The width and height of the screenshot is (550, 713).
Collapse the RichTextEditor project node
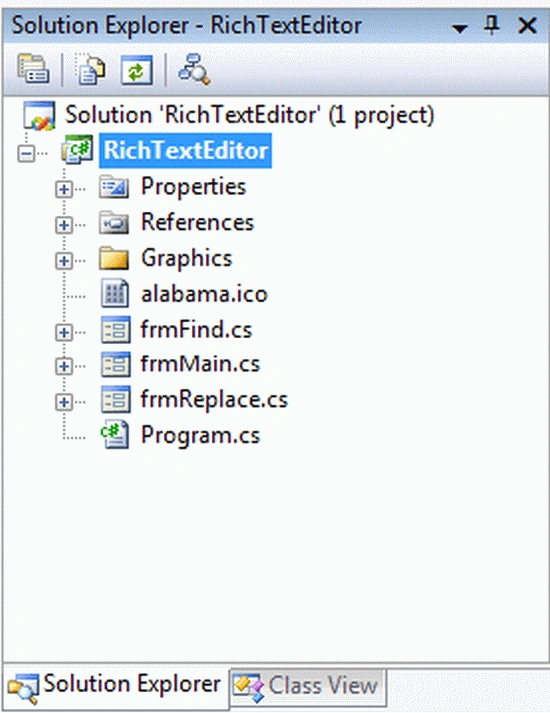tap(26, 153)
